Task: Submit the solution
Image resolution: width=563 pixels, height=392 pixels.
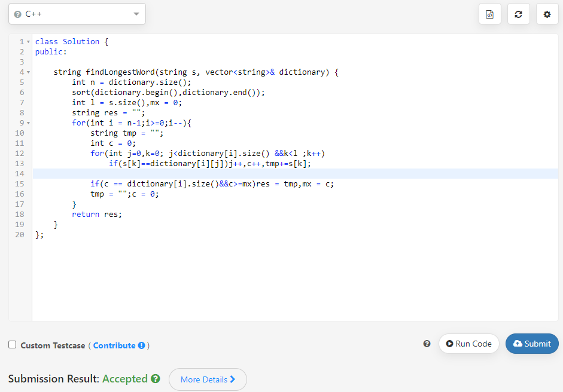Action: tap(532, 344)
